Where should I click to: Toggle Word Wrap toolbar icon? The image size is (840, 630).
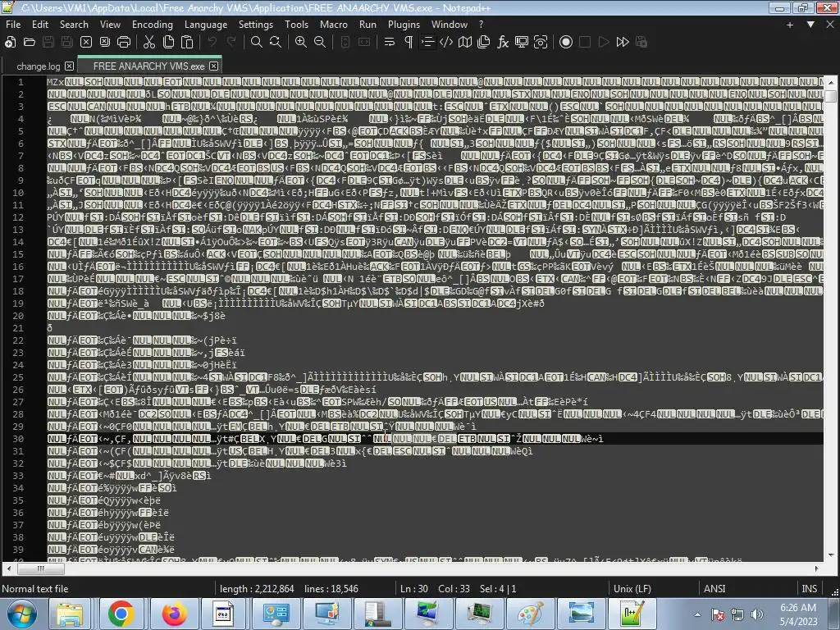[x=390, y=43]
